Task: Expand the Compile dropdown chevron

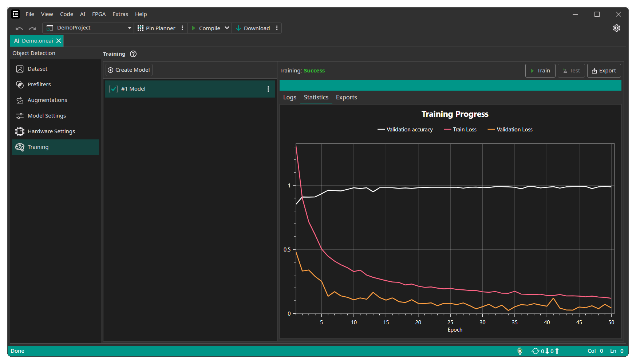Action: coord(227,28)
